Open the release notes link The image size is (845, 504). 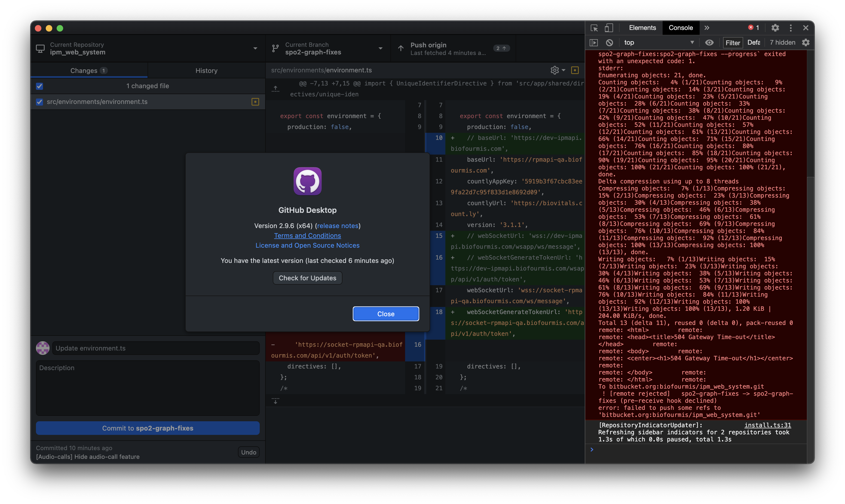tap(338, 226)
